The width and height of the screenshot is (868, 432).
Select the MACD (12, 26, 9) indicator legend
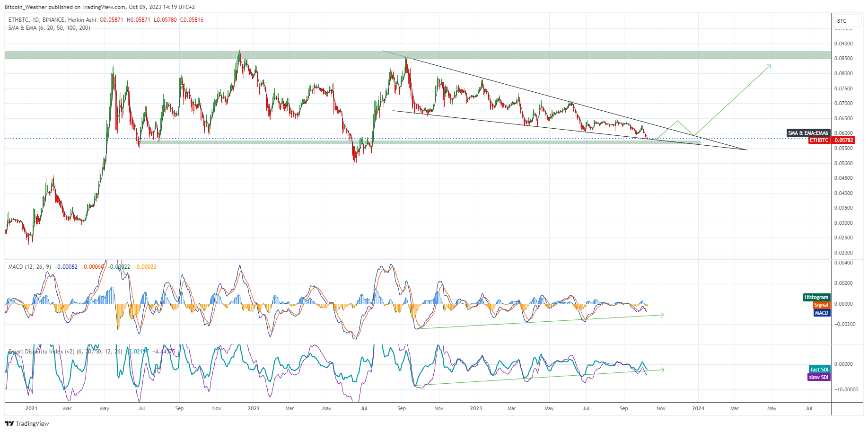[x=29, y=267]
